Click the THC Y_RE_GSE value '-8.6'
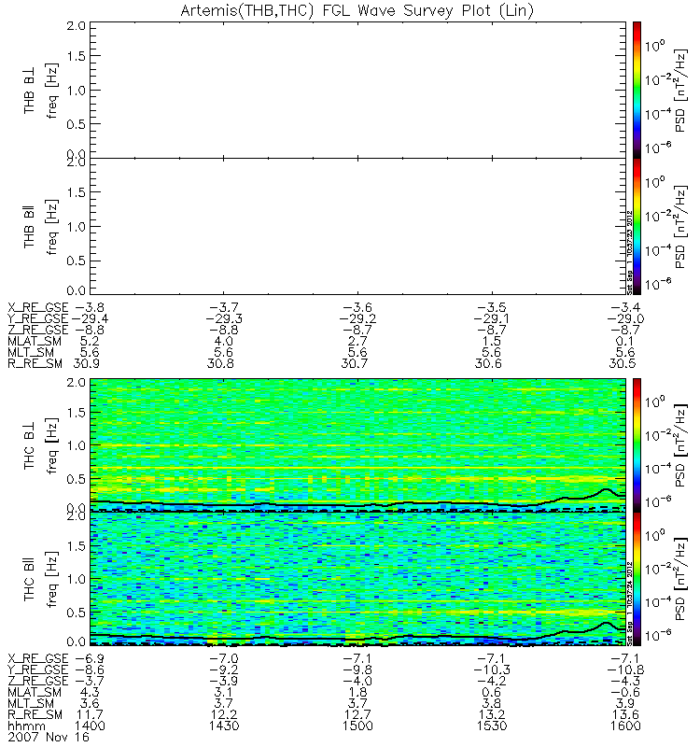Screen dimensions: 700x747 89,669
